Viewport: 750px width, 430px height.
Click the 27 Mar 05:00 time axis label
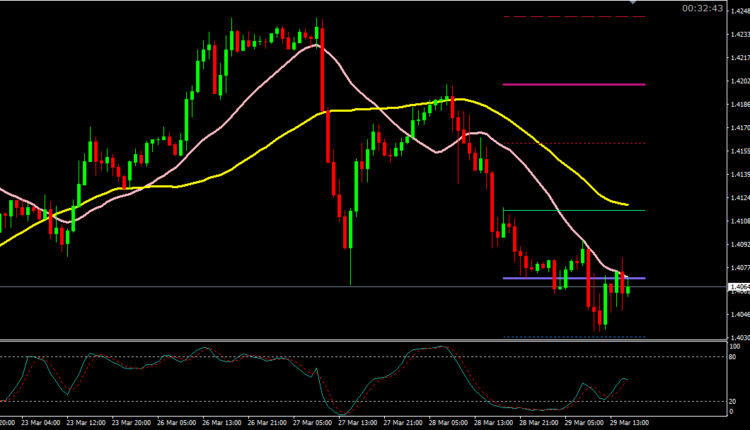pos(312,422)
